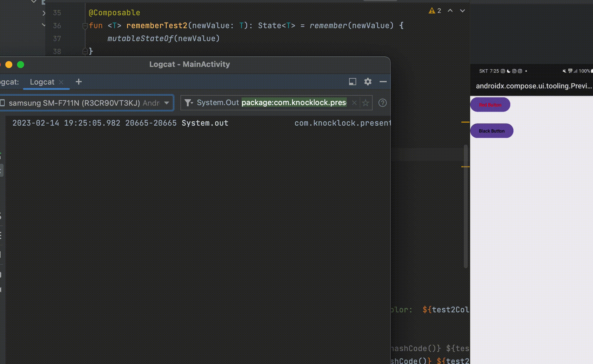Collapse rememberTest2 function at line 36
Image resolution: width=593 pixels, height=364 pixels.
[x=85, y=26]
